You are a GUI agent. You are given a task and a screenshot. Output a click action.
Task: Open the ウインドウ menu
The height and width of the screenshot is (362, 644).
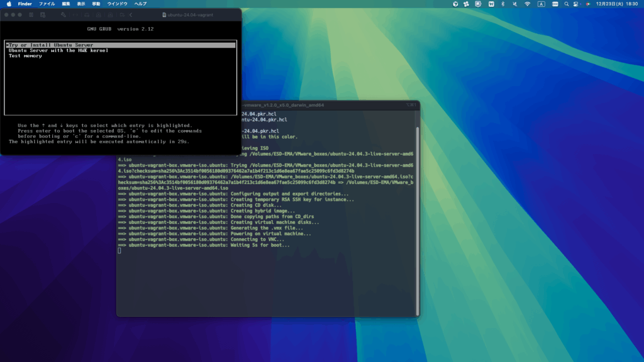[117, 4]
